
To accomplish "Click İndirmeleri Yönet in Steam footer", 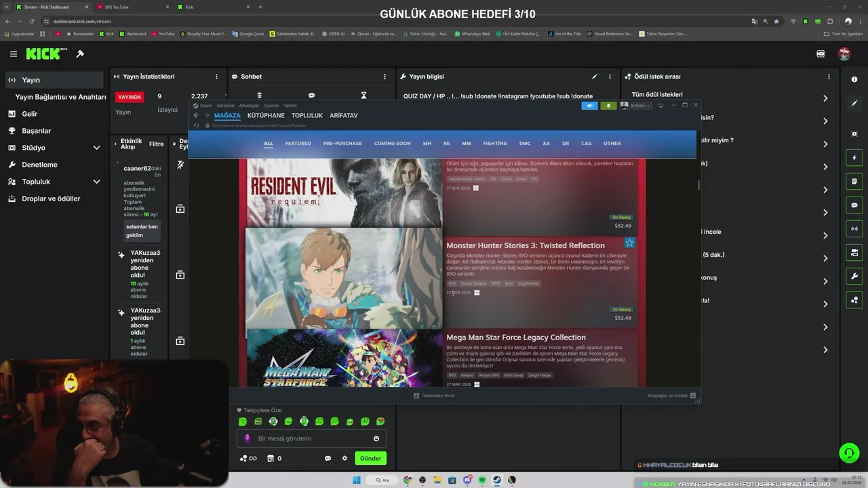I will click(x=434, y=395).
